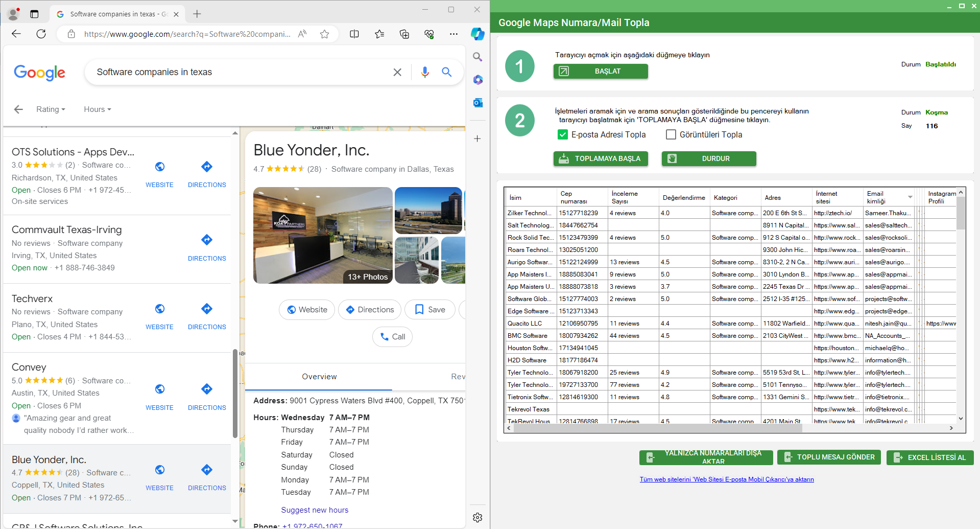
Task: Click TOPLAMAYA BAŞLA button
Action: [601, 158]
